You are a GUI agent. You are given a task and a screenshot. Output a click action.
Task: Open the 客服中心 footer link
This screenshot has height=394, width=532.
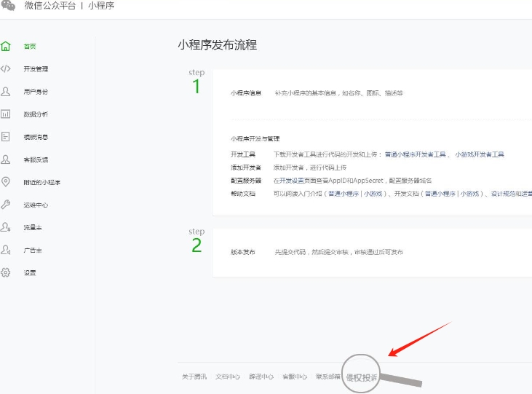295,377
